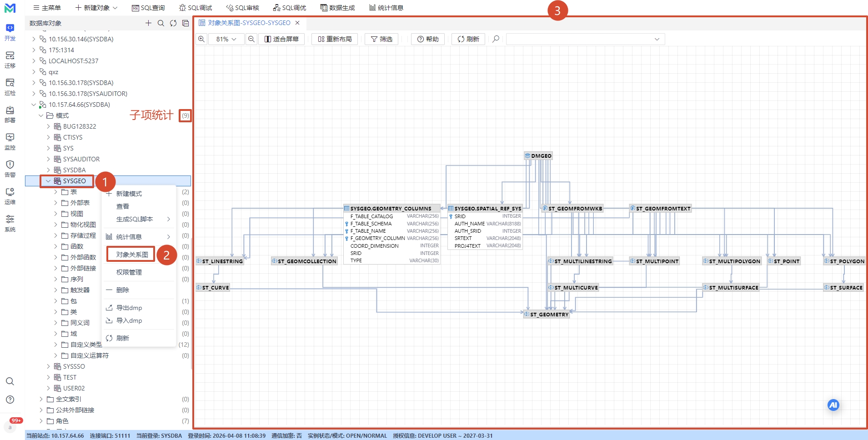
Task: Open the 迁移 migration sidebar section
Action: 10,60
